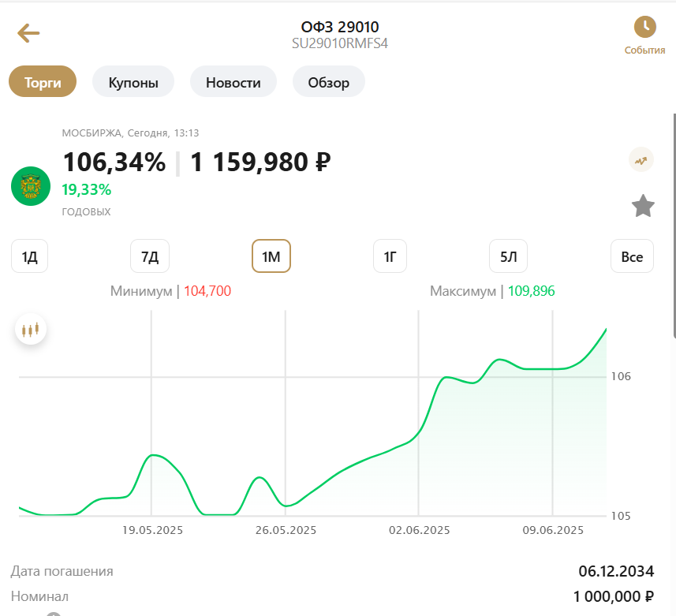Click the small trend chart icon
676x616 pixels.
641,160
